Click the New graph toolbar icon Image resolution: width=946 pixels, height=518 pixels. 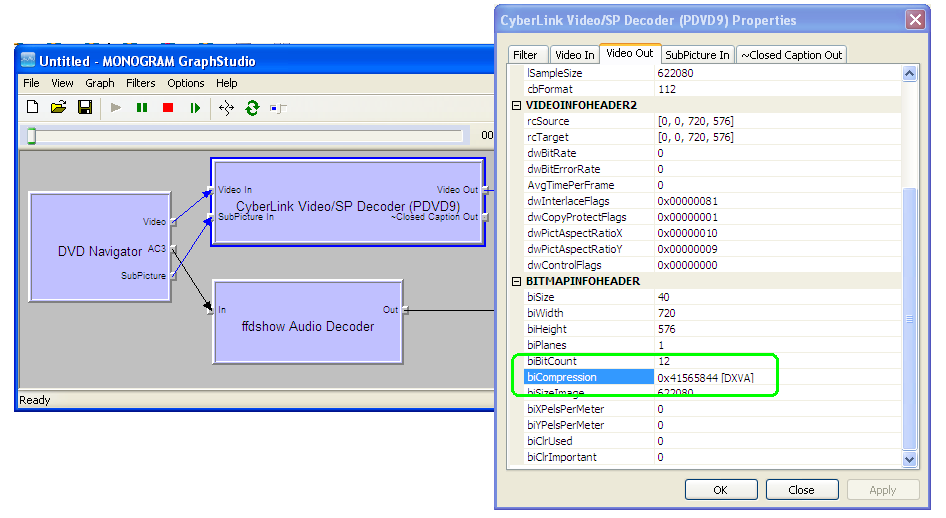pos(33,107)
